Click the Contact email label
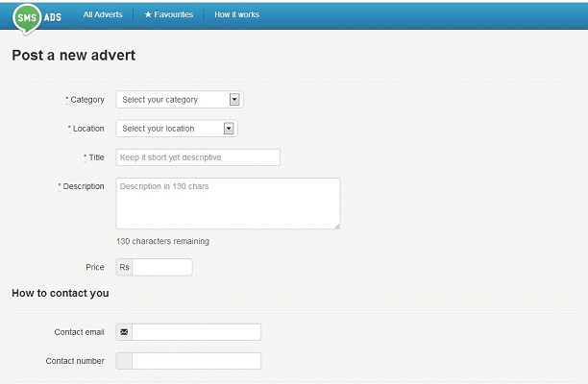 pyautogui.click(x=79, y=332)
